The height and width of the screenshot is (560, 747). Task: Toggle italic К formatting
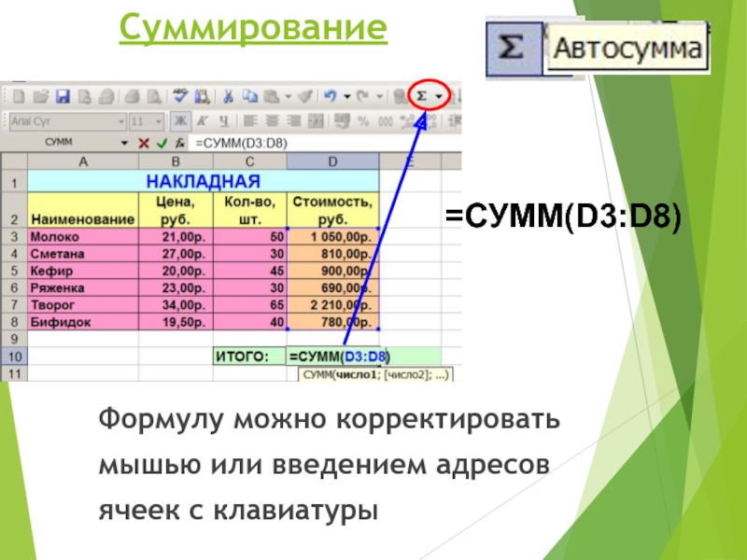(x=203, y=121)
